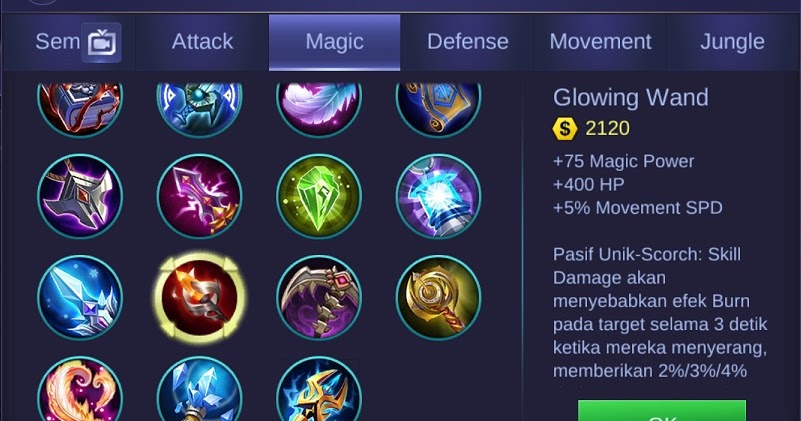Select the blue crystal scepter item

pos(200,389)
